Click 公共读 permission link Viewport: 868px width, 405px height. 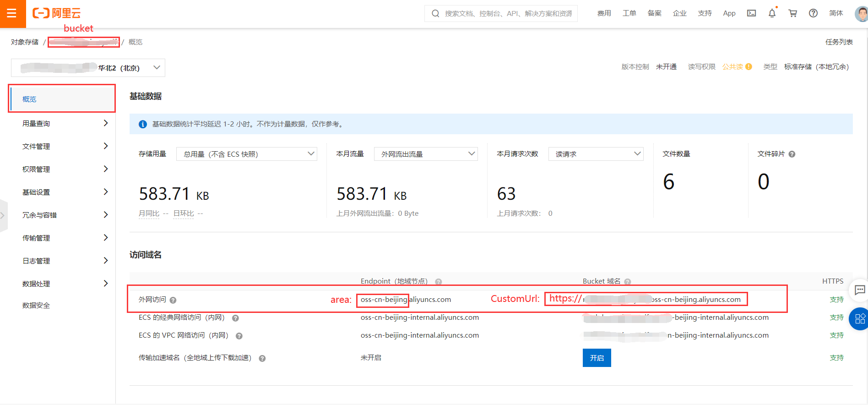(732, 67)
